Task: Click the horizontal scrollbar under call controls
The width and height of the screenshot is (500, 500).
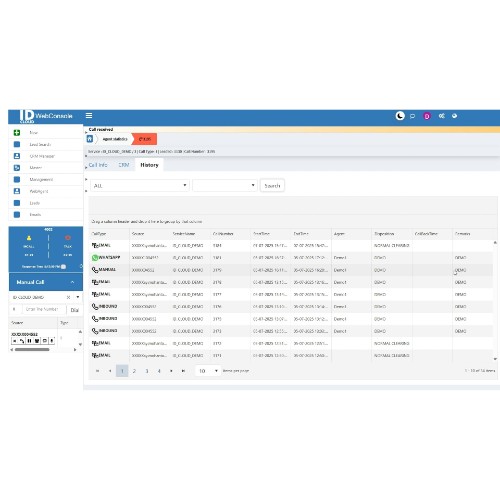Action: 32,350
